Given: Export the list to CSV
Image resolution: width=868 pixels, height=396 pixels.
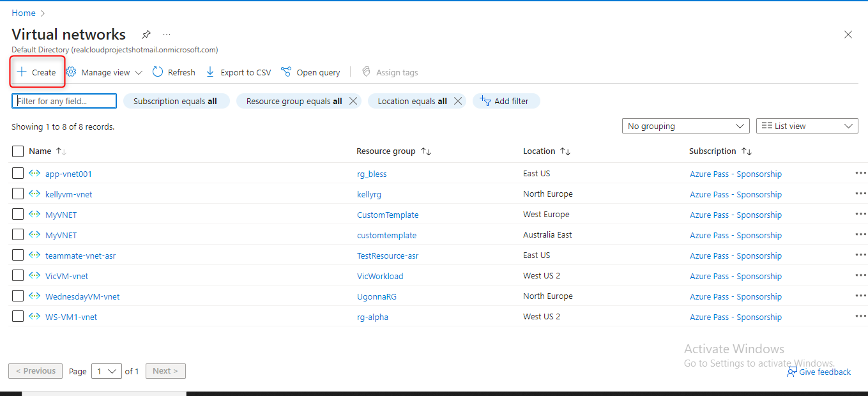Looking at the screenshot, I should coord(238,72).
